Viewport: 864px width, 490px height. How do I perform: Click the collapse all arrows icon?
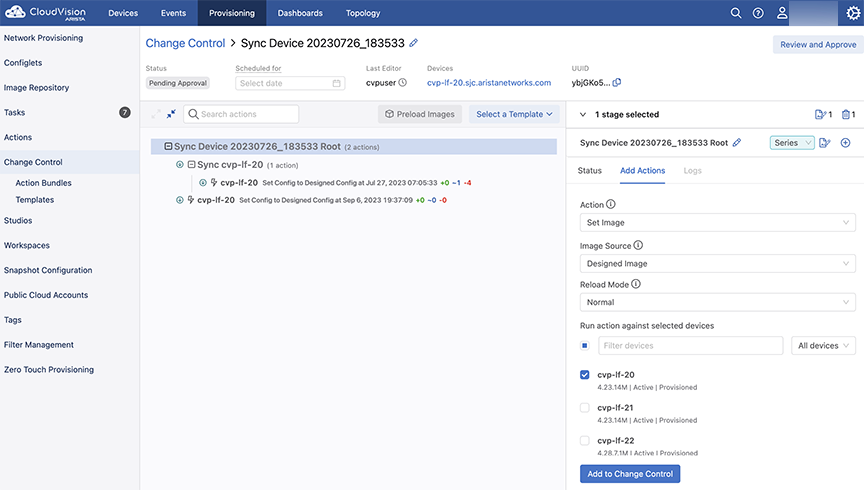click(x=171, y=114)
